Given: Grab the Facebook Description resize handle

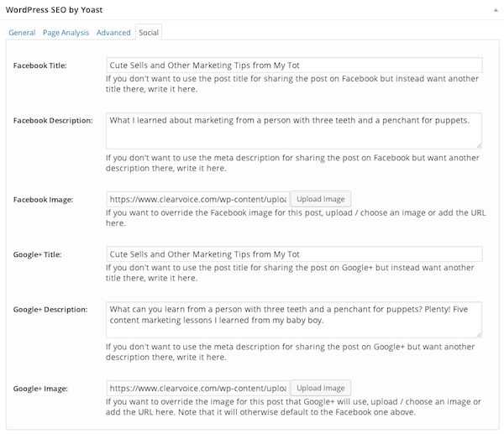Looking at the screenshot, I should click(x=479, y=146).
